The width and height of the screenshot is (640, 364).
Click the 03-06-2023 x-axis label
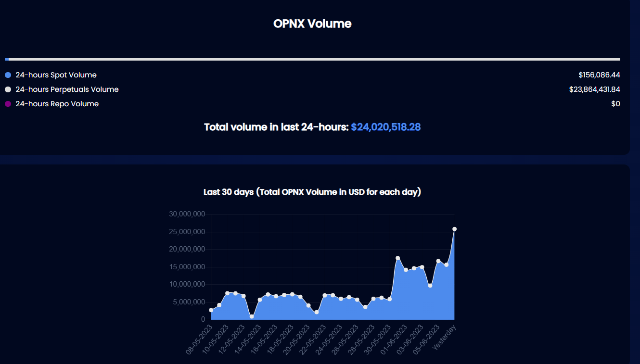(x=410, y=339)
